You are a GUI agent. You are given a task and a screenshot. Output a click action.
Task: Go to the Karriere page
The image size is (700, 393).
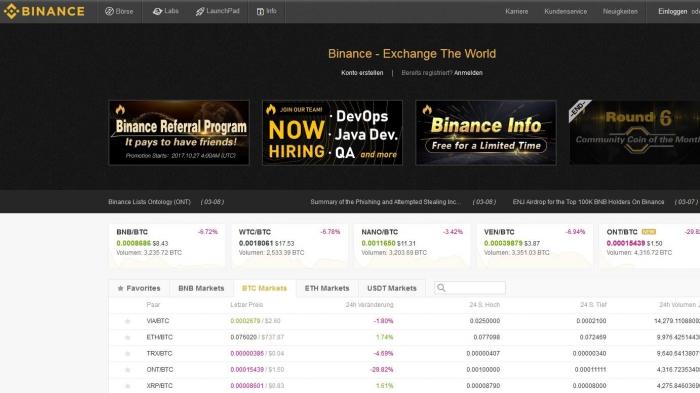point(517,12)
